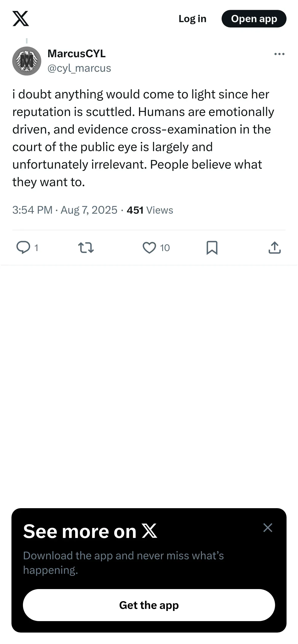Image resolution: width=298 pixels, height=644 pixels.
Task: Bookmark this post
Action: pos(212,247)
